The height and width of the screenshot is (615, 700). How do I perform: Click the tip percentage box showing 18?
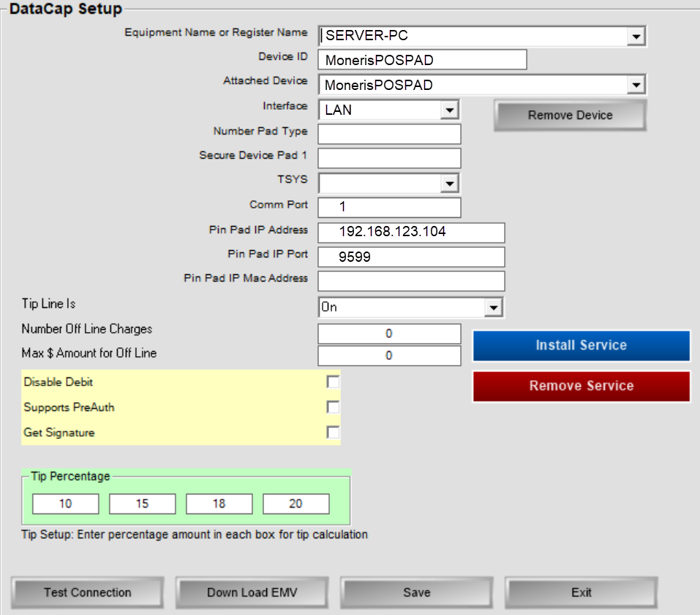[x=219, y=504]
